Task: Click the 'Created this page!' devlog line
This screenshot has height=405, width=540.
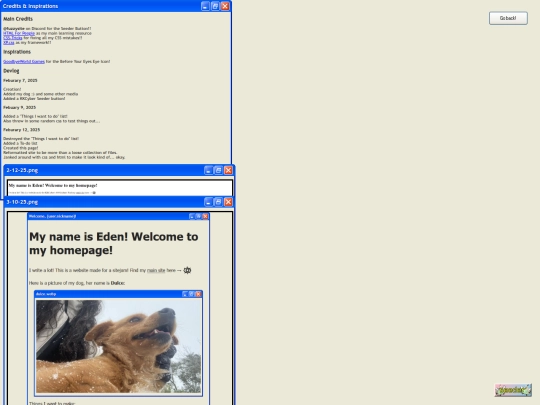Action: 21,148
